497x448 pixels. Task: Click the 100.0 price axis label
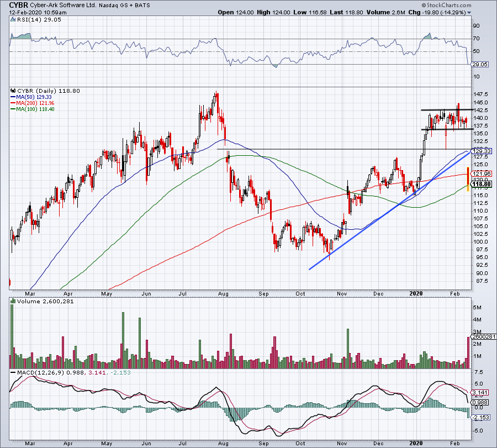coord(480,241)
